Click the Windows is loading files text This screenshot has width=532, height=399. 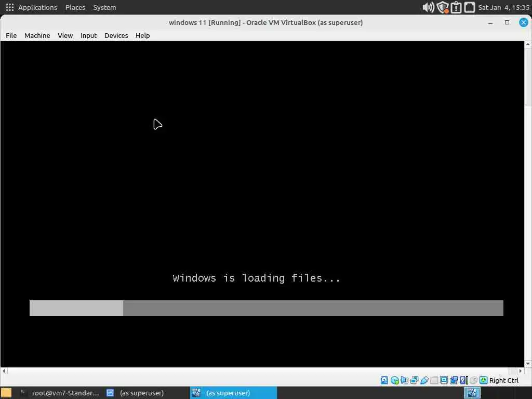(x=257, y=278)
